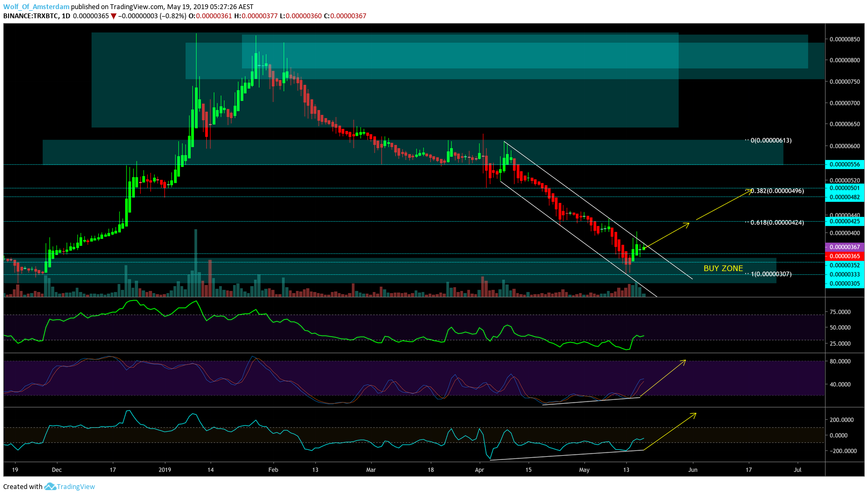Screen dimensions: 868x496
Task: Click Fibonacci label 0.382(0.00000496)
Action: [x=777, y=191]
